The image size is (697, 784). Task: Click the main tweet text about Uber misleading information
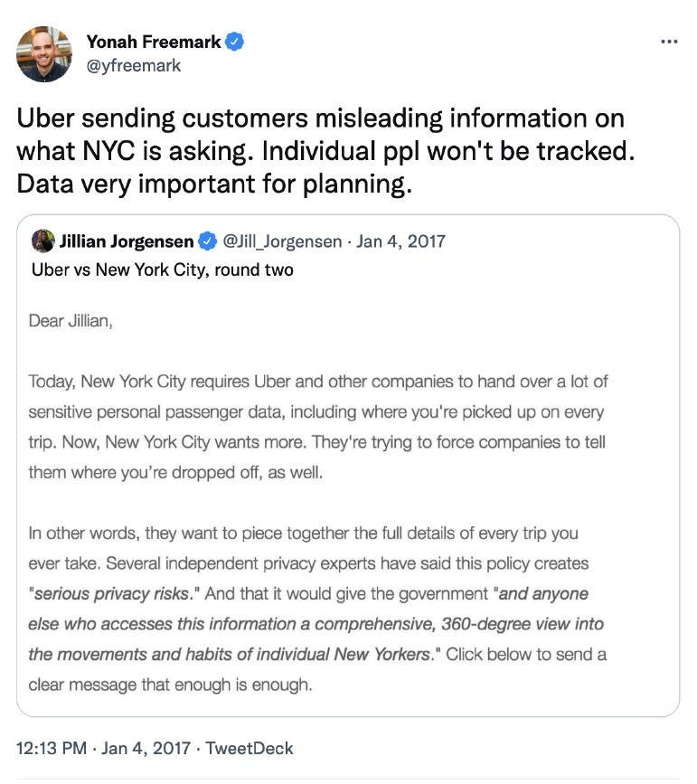tap(325, 150)
